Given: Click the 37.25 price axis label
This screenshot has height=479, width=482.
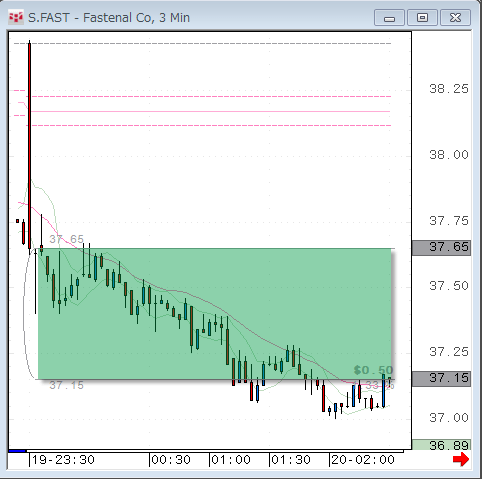Looking at the screenshot, I should click(x=449, y=352).
